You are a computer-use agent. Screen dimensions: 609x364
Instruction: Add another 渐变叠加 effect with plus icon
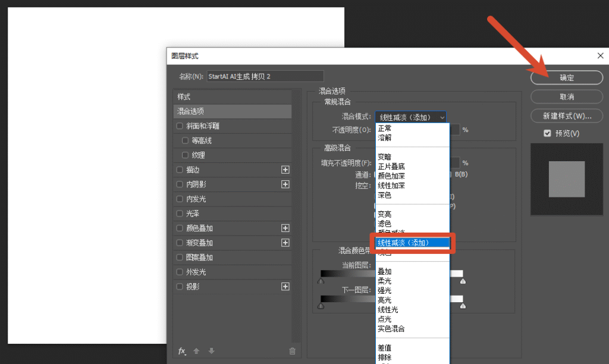[285, 243]
